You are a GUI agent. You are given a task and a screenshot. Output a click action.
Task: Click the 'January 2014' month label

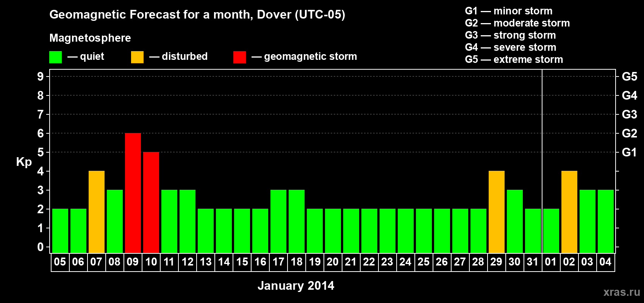(x=296, y=286)
